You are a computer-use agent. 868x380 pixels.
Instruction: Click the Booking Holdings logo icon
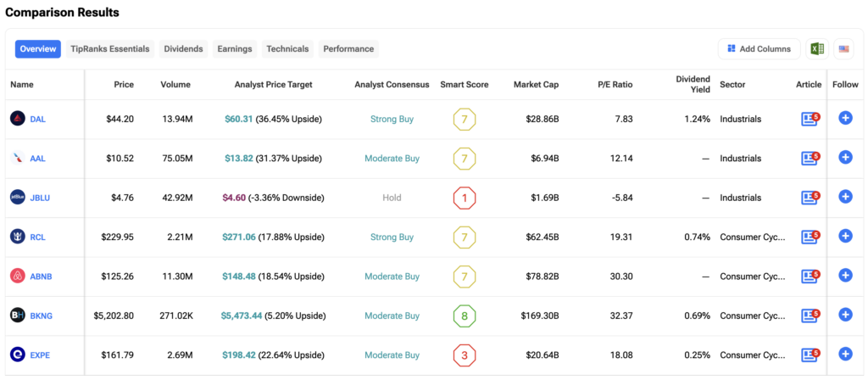[18, 316]
